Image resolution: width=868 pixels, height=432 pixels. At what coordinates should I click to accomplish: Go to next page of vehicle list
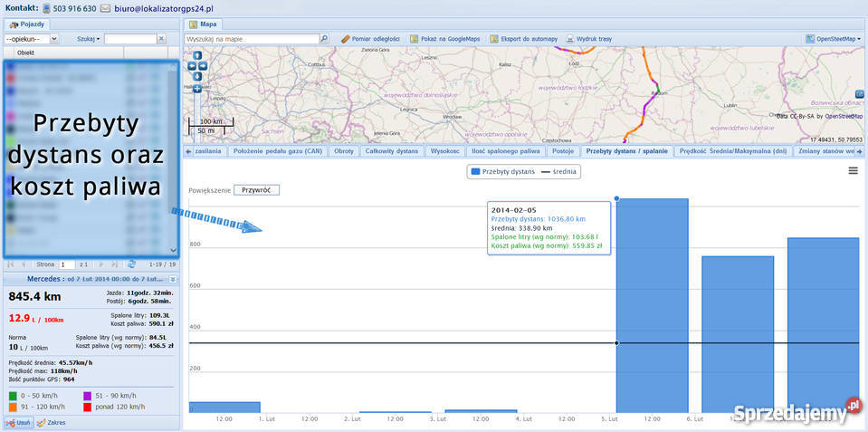click(x=102, y=264)
